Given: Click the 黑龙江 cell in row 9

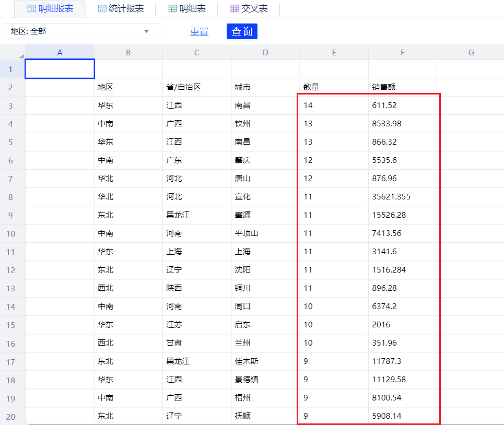Looking at the screenshot, I should [x=196, y=215].
